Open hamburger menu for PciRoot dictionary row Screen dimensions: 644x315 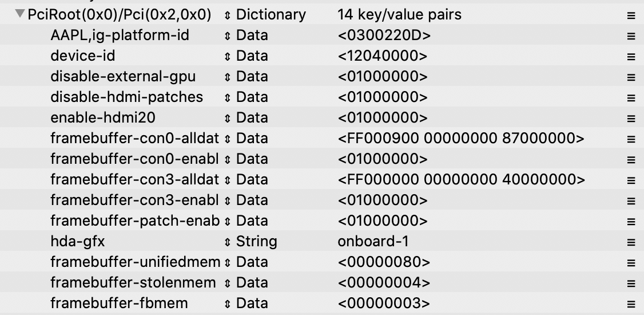(x=631, y=15)
